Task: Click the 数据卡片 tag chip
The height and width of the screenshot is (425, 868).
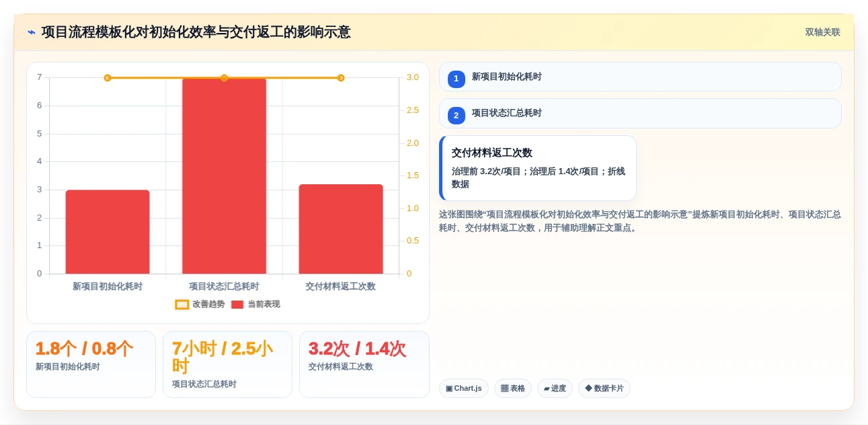Action: (604, 388)
